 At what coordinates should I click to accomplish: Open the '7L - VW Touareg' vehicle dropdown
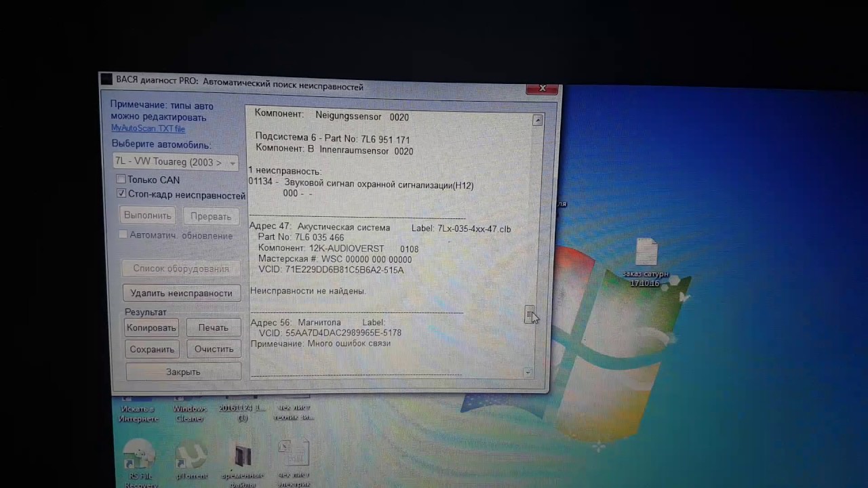point(175,162)
